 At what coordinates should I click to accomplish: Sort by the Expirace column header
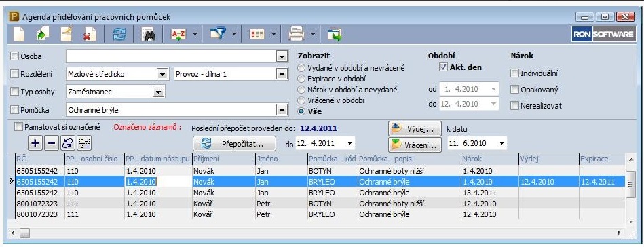coord(602,159)
